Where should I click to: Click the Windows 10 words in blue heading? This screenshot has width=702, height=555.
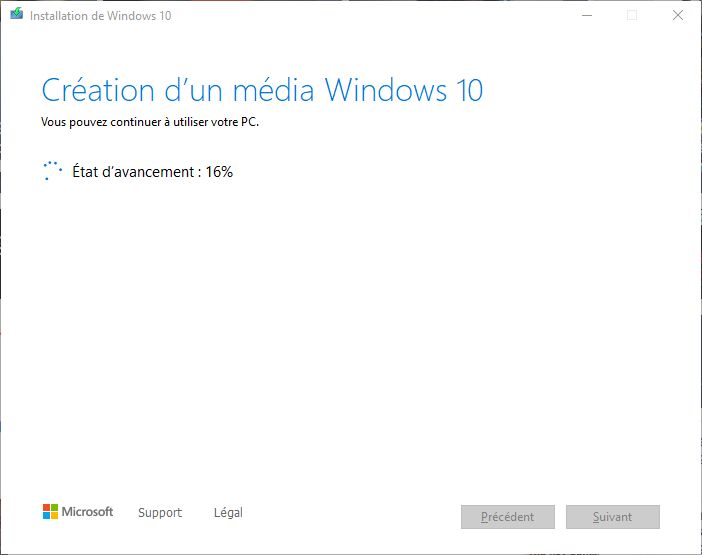click(404, 90)
